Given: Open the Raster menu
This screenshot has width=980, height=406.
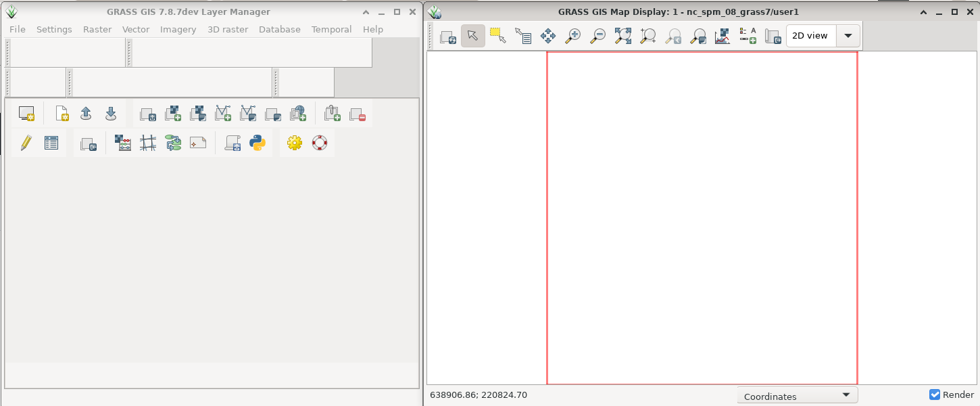Looking at the screenshot, I should 97,29.
